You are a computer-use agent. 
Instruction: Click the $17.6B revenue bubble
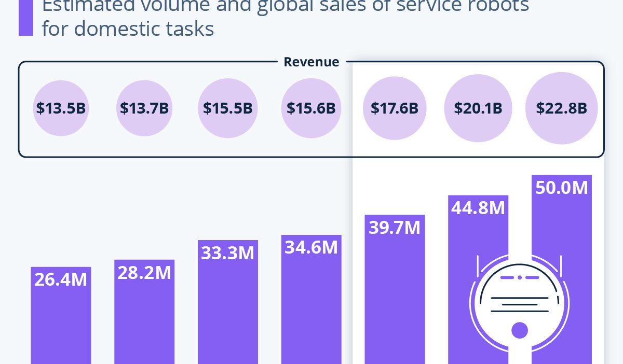395,108
